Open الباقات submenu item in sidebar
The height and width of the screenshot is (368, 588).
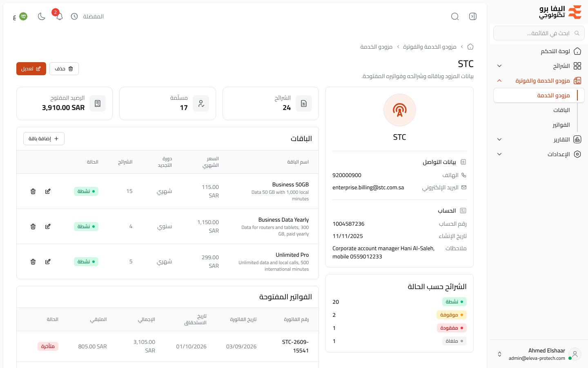561,110
